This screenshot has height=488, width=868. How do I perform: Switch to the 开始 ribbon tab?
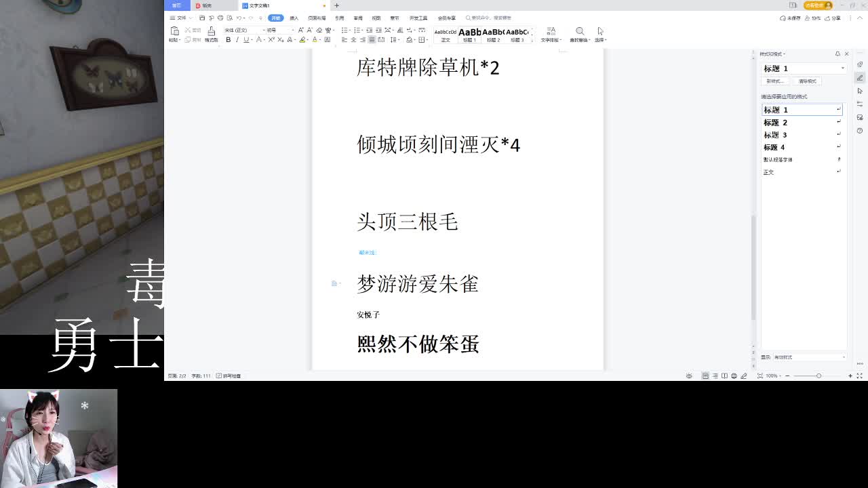pyautogui.click(x=275, y=18)
